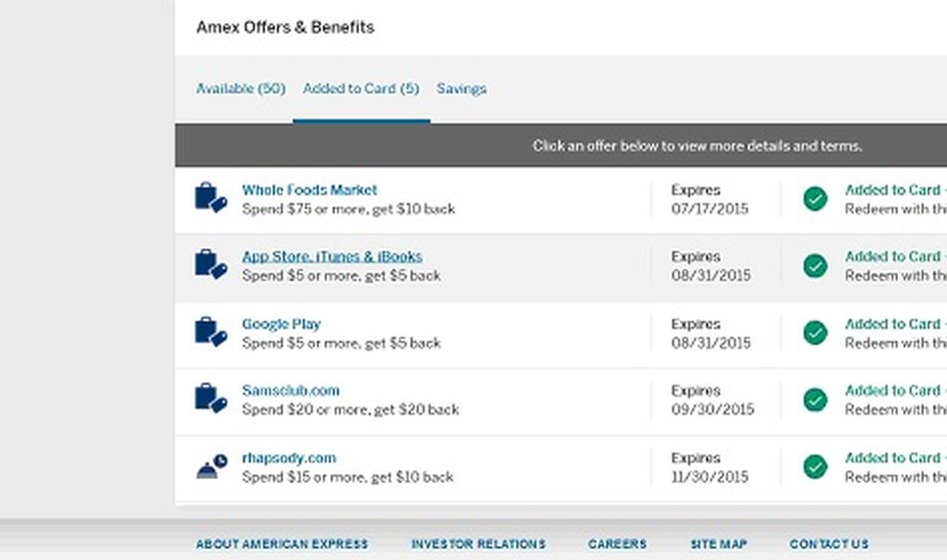This screenshot has height=560, width=947.
Task: Open the Google Play offer link
Action: tap(281, 324)
